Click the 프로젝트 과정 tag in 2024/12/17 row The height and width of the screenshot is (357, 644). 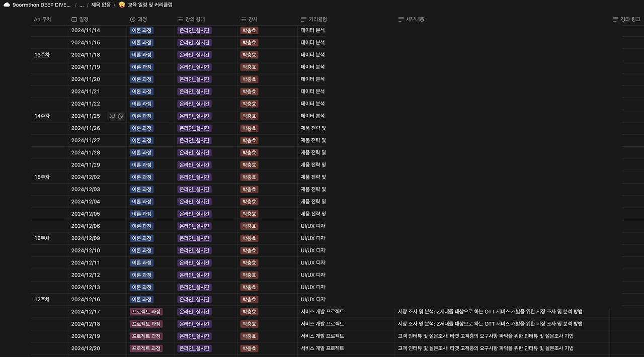pos(146,312)
